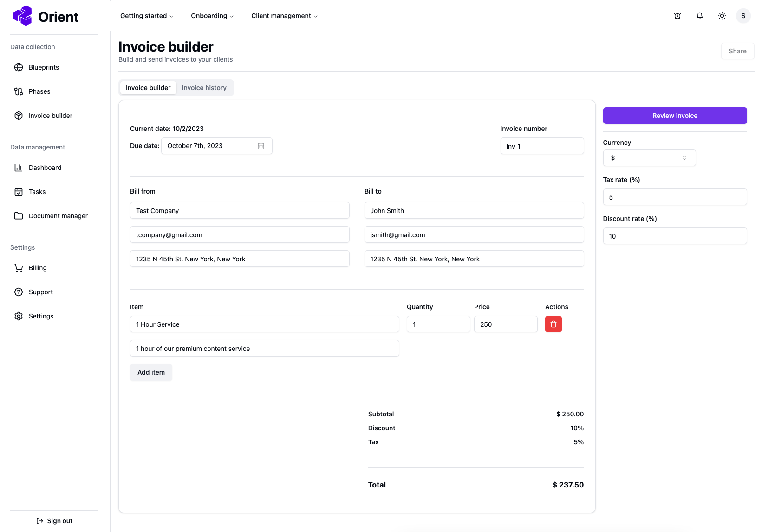Expand the Getting started menu
762x532 pixels.
coord(147,16)
